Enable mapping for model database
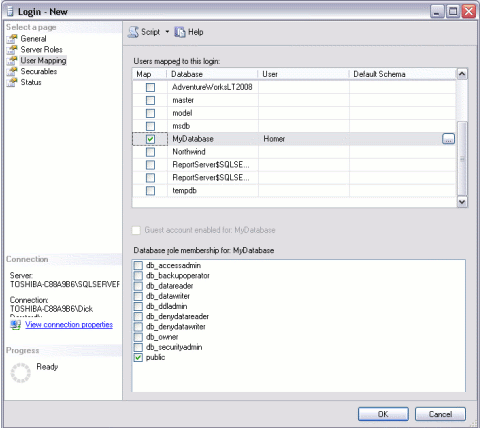480x428 pixels. pos(150,113)
